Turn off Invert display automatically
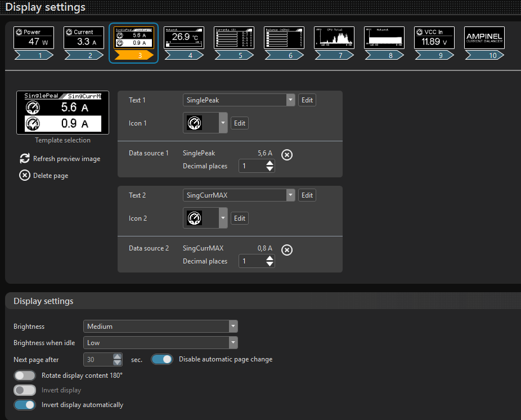 click(x=25, y=405)
